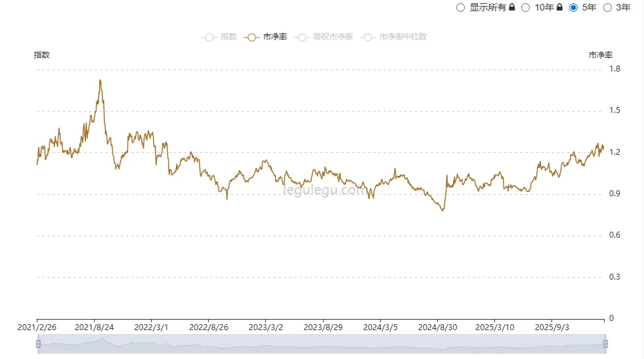Click the 2025/3/10 date axis label
Screen dimensions: 644x359
(494, 327)
